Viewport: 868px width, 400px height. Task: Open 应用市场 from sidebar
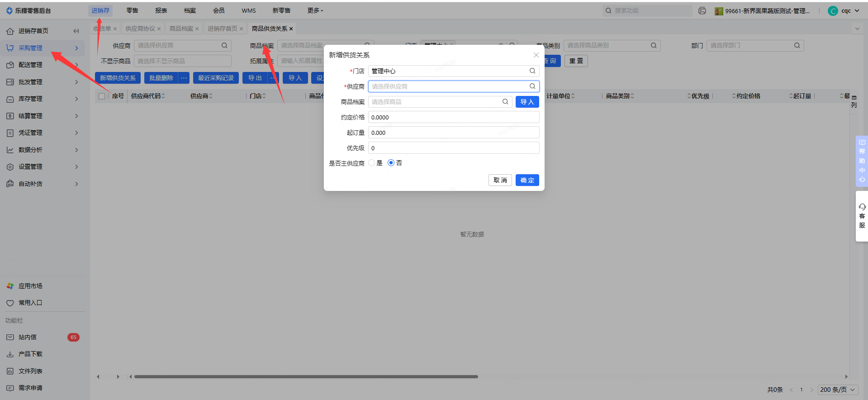click(x=30, y=286)
